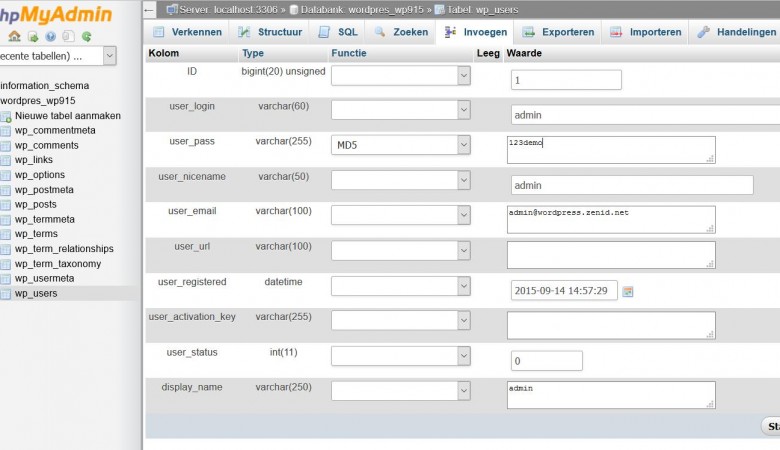
Task: Click the phpMyAdmin home icon
Action: (14, 36)
